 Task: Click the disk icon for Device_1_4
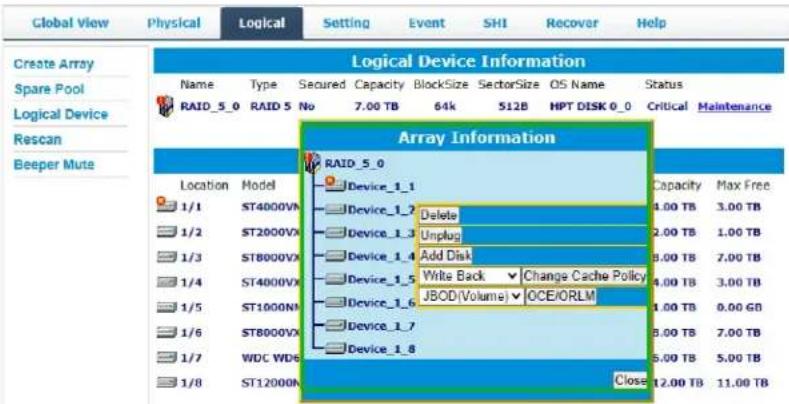pos(335,256)
